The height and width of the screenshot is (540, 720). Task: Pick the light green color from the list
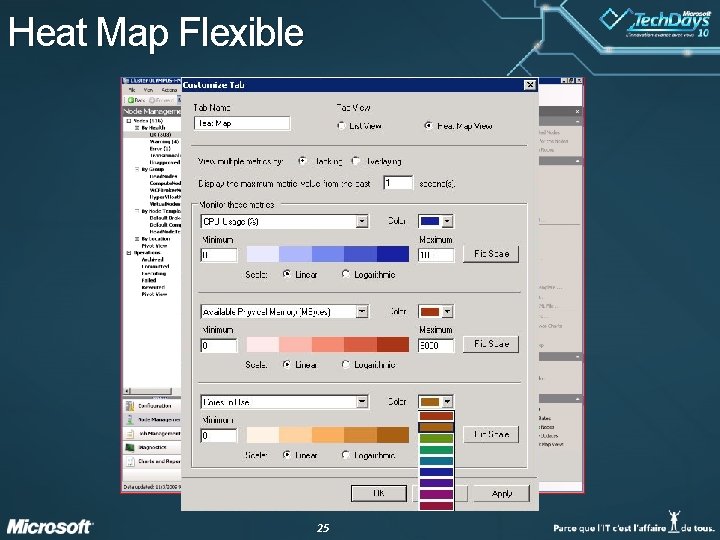tap(436, 439)
